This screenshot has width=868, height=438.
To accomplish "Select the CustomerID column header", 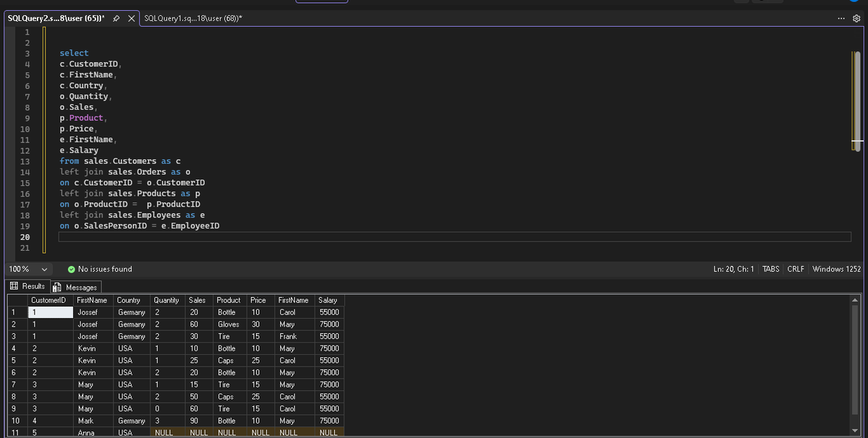I will 48,300.
